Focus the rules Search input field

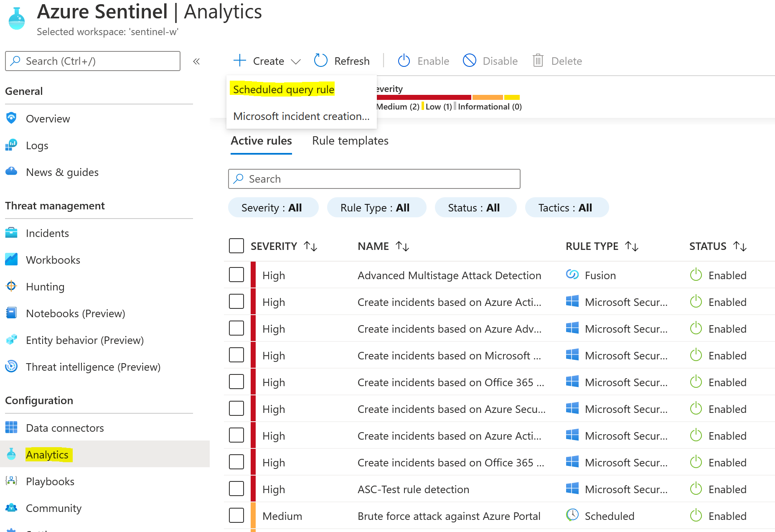pyautogui.click(x=374, y=179)
